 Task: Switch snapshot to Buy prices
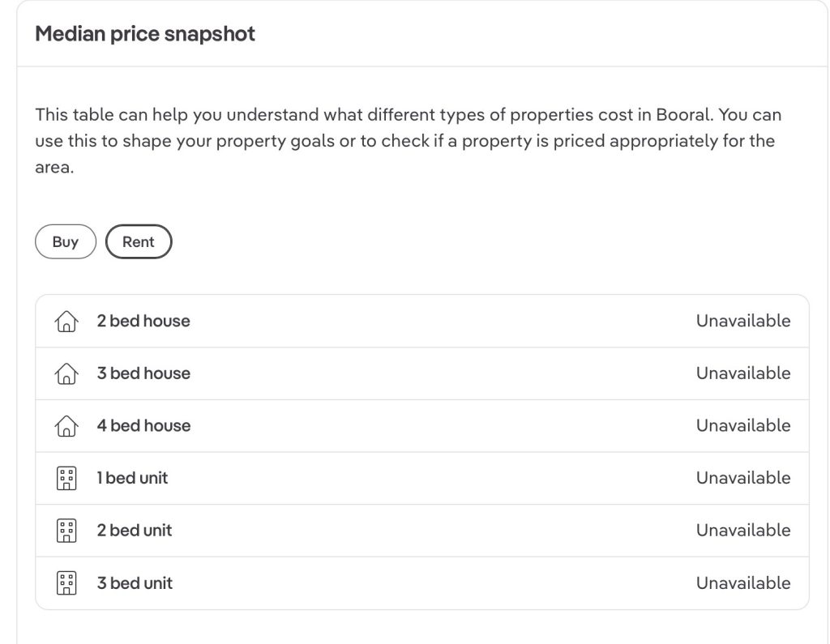(66, 242)
